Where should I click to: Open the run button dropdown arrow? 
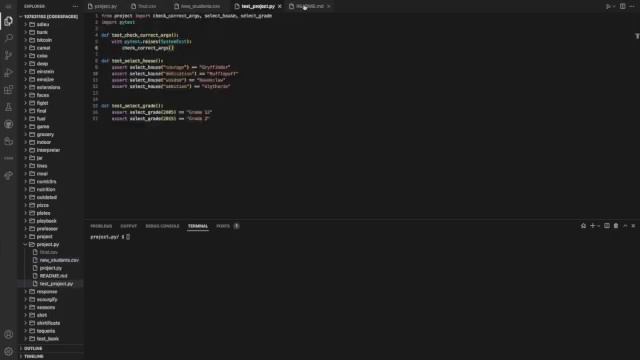pos(614,6)
